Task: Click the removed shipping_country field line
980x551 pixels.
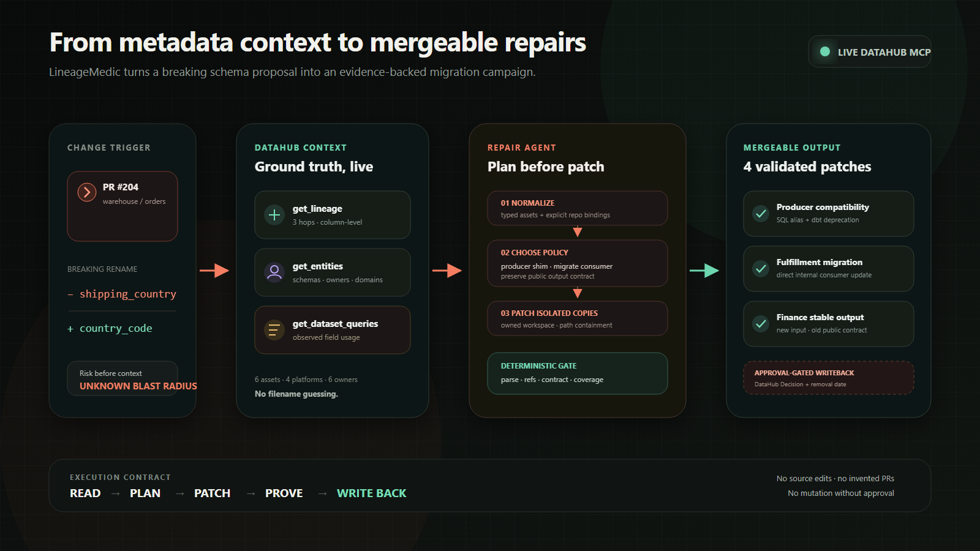Action: (x=122, y=294)
